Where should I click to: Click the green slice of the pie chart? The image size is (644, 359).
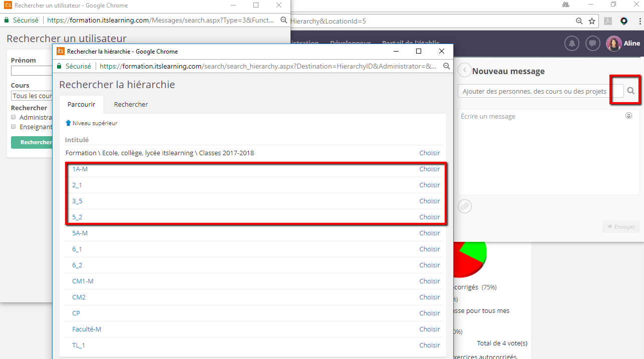477,250
